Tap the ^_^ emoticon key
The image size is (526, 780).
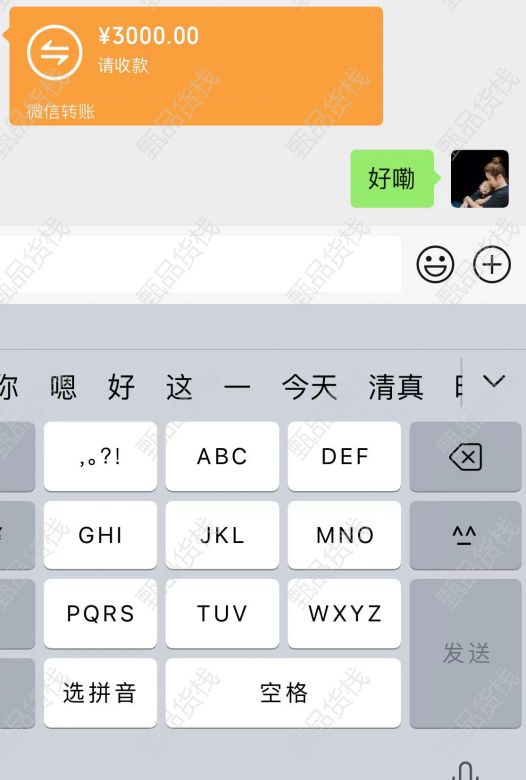coord(465,535)
